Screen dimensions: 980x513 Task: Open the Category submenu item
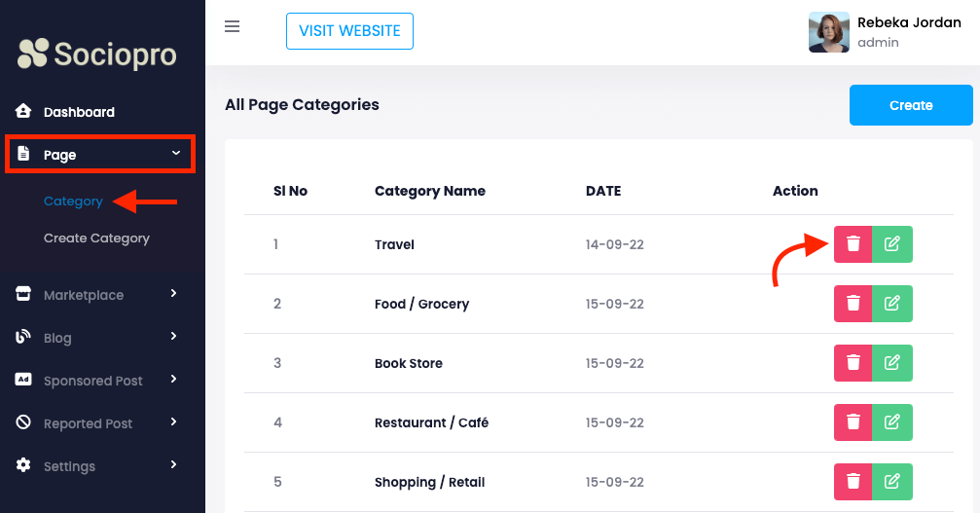73,202
